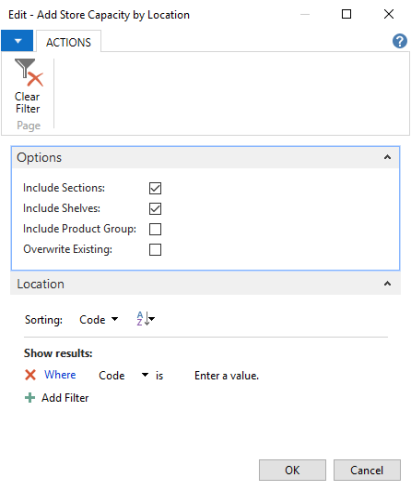Click the red X remove filter icon
This screenshot has height=491, width=411.
(30, 375)
